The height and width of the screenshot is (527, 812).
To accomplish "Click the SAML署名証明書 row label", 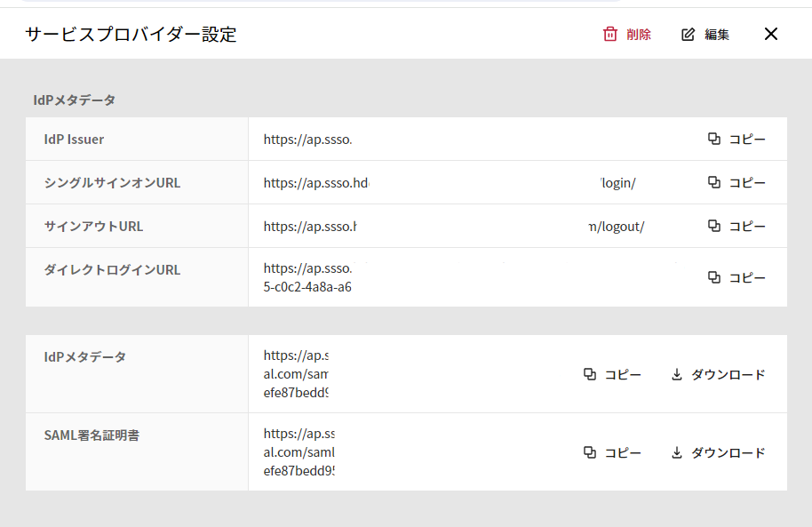I will (x=91, y=435).
